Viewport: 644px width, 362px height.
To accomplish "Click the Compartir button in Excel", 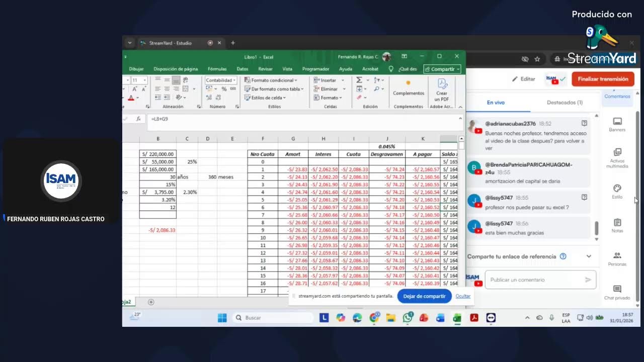I will (x=442, y=69).
